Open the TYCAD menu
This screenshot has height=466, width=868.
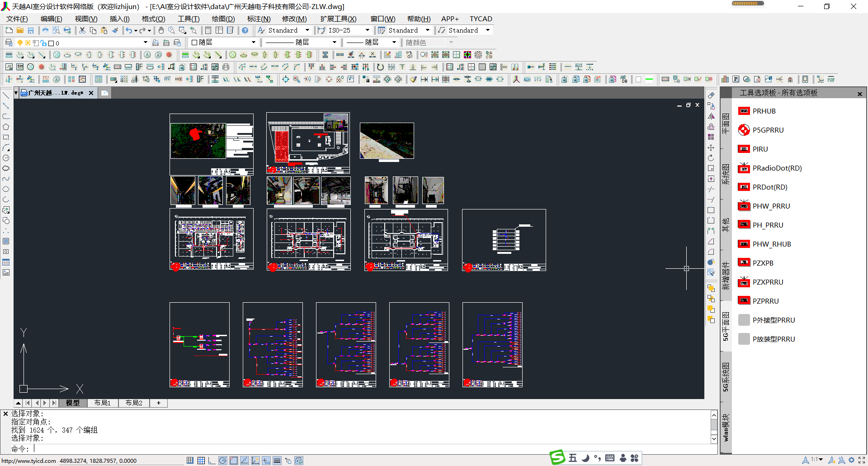(x=481, y=19)
